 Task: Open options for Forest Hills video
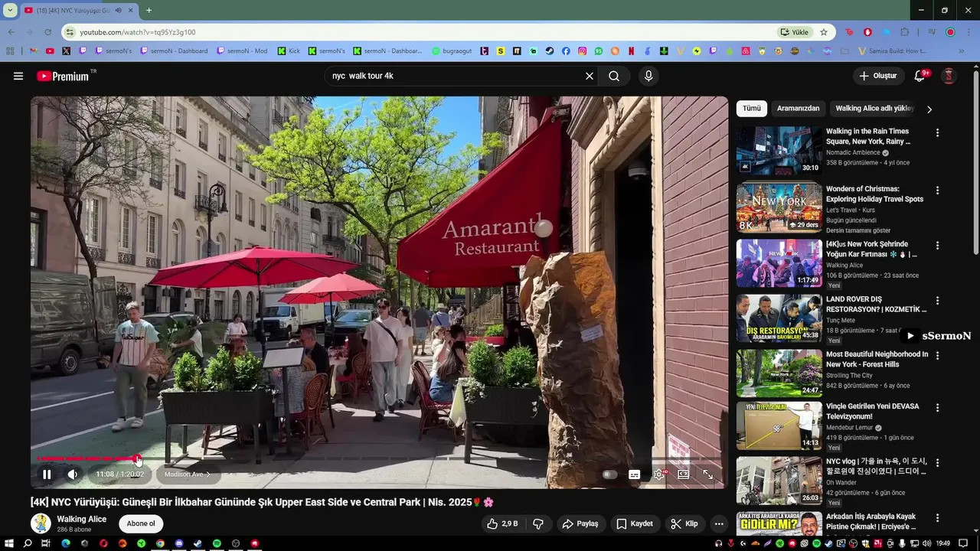[937, 355]
